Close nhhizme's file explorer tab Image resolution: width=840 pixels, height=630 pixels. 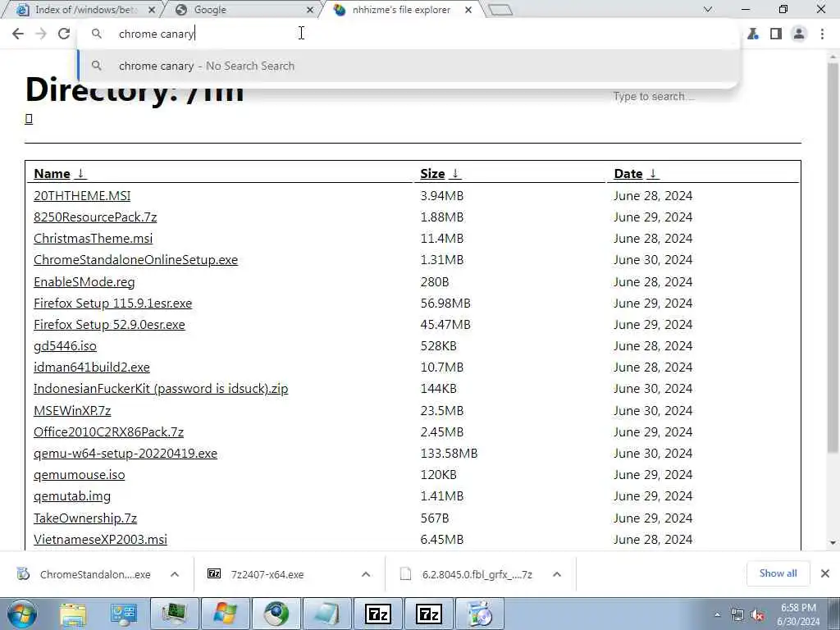tap(468, 10)
